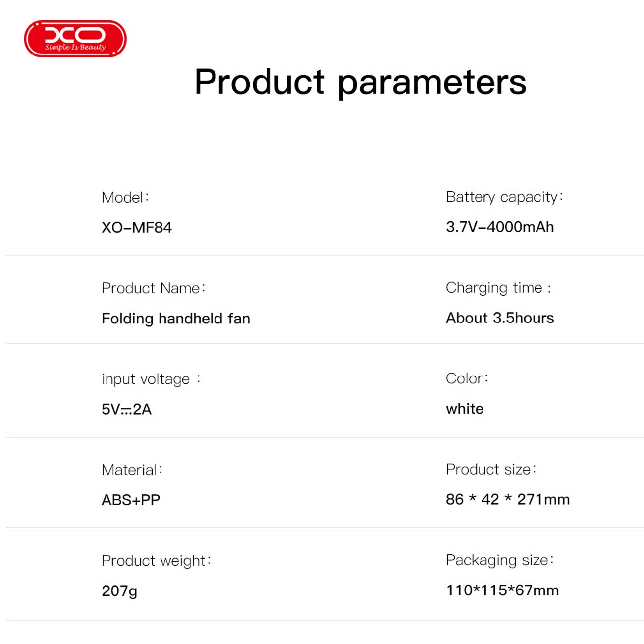Click the red XO brand logo
Screen dimensions: 644x644
click(75, 39)
